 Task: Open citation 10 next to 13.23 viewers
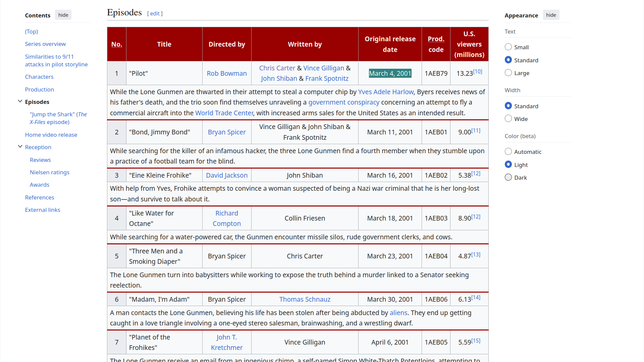point(478,71)
